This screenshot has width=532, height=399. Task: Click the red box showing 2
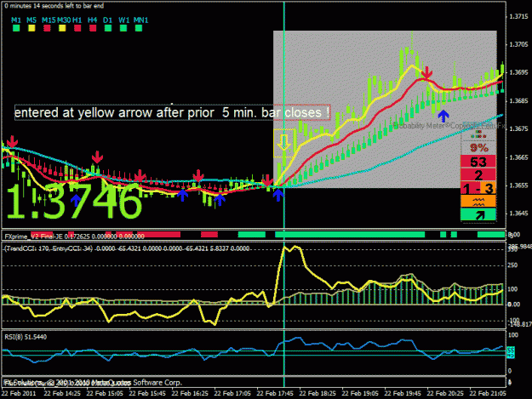(478, 175)
